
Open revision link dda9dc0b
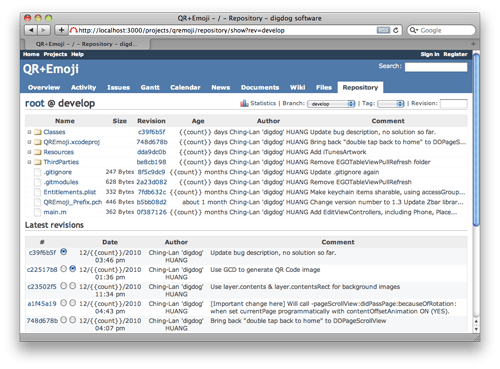151,152
